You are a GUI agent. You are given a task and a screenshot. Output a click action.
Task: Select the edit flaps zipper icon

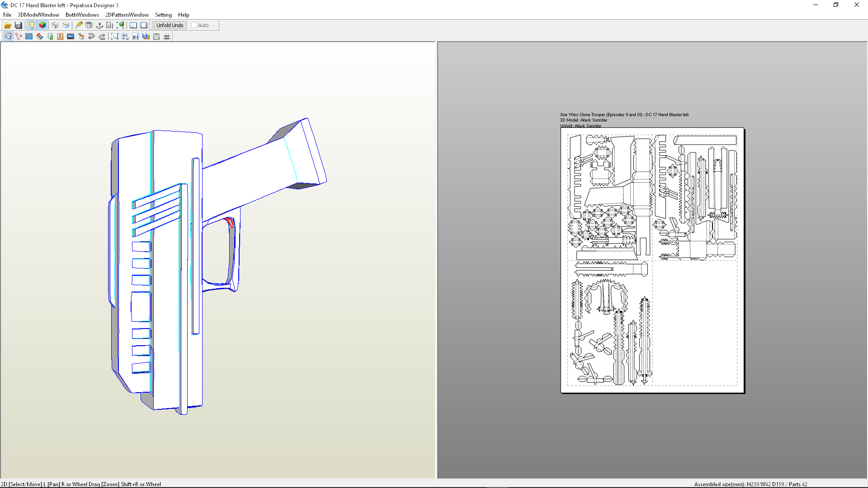29,37
